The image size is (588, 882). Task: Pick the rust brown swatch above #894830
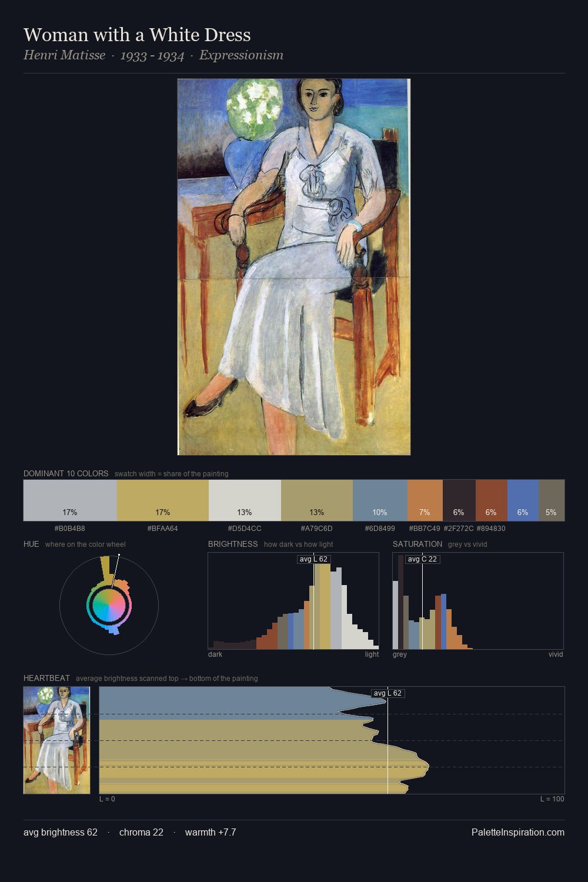click(x=491, y=500)
